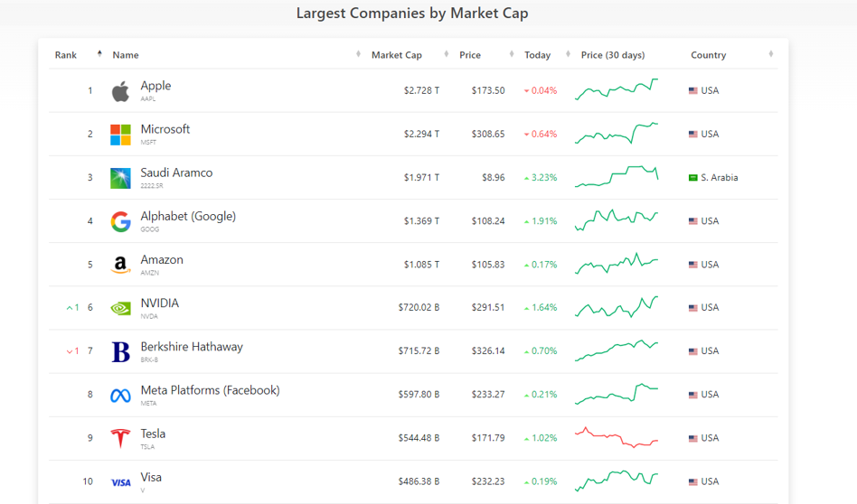The width and height of the screenshot is (857, 504).
Task: Open the Saudi Aramco company link
Action: (176, 173)
